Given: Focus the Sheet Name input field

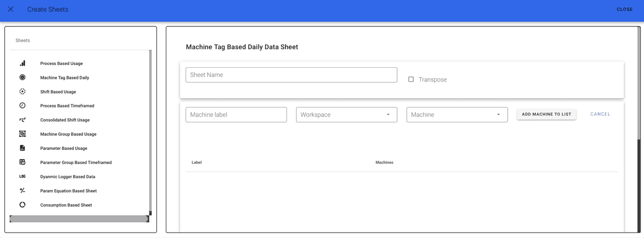Looking at the screenshot, I should [x=291, y=75].
